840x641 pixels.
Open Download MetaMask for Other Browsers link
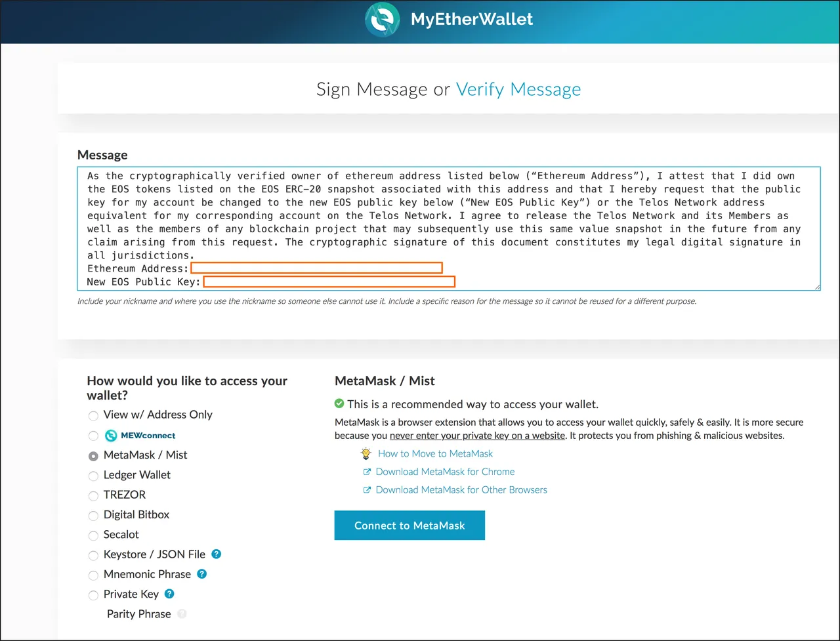coord(461,490)
